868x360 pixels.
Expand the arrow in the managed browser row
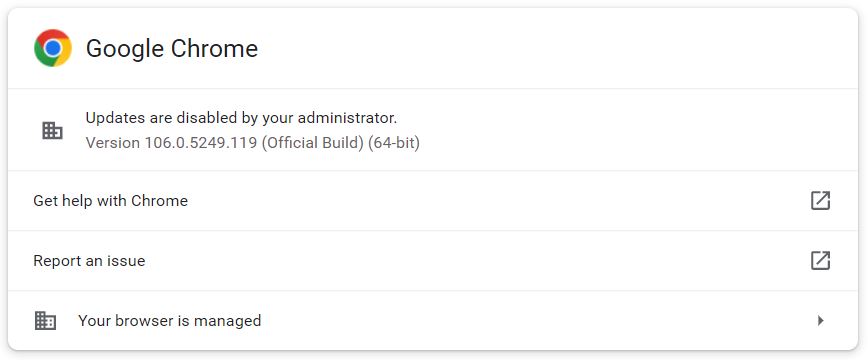coord(820,320)
